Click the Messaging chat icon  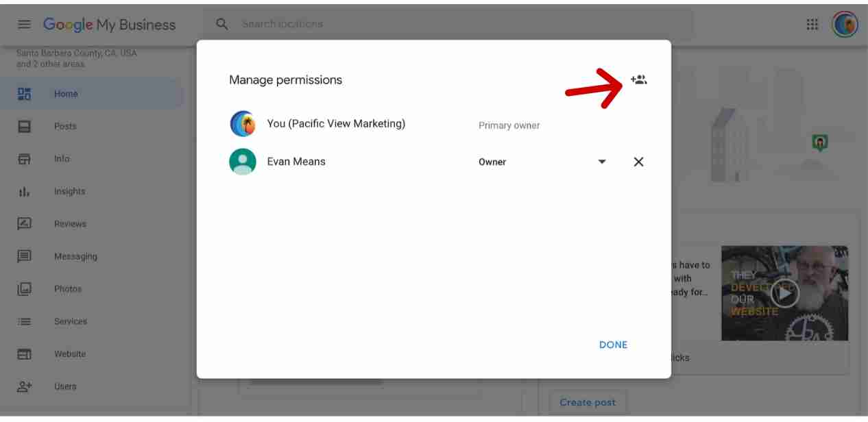[x=25, y=257]
